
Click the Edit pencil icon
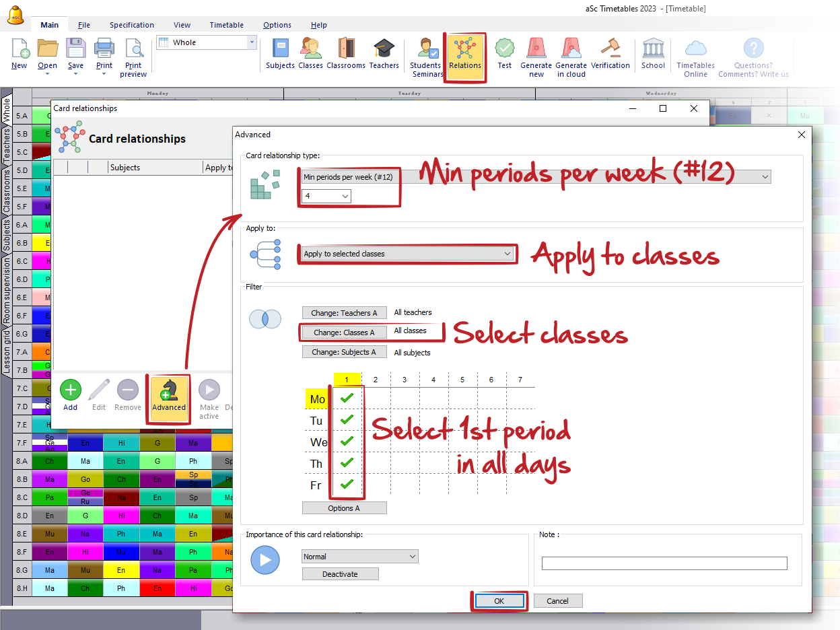[x=99, y=390]
